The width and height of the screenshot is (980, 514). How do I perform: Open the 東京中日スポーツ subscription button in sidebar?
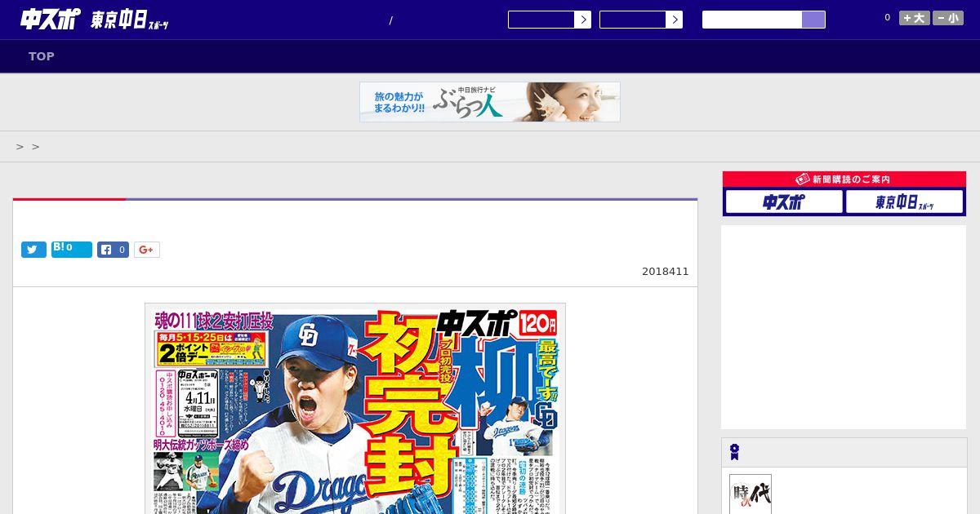(904, 202)
